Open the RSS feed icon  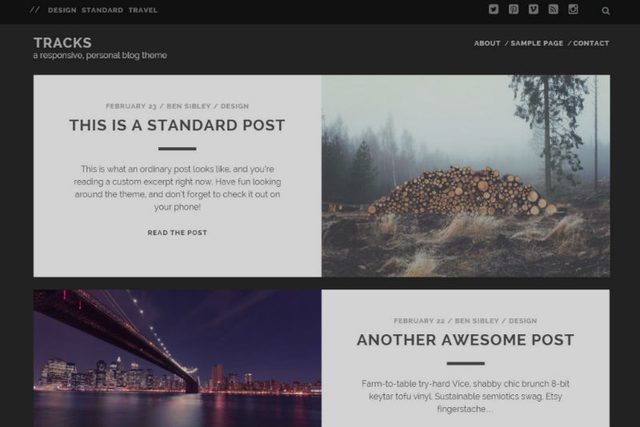[553, 9]
